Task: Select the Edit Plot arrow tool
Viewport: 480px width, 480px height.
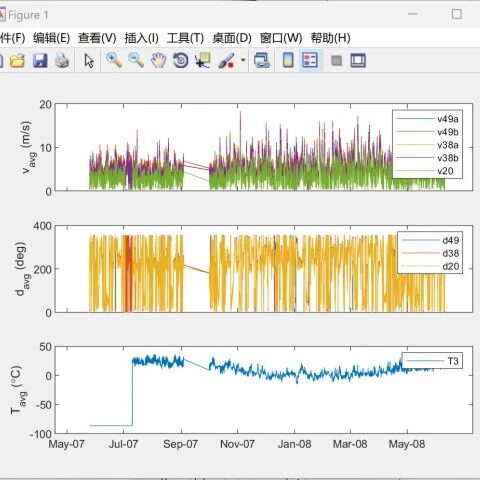Action: click(x=89, y=61)
